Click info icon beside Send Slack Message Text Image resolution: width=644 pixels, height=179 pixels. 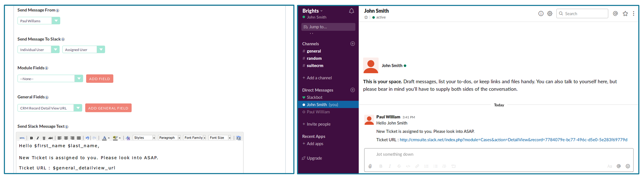pos(67,127)
